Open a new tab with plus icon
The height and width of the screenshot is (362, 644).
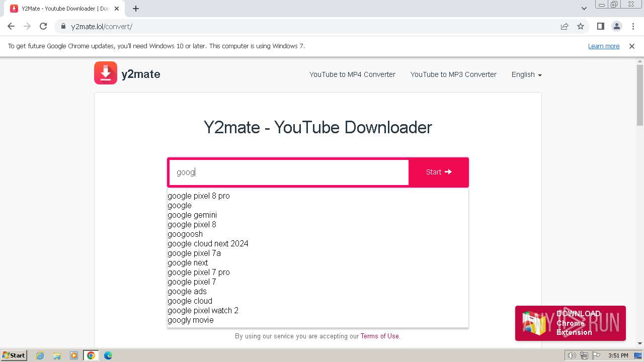coord(136,9)
